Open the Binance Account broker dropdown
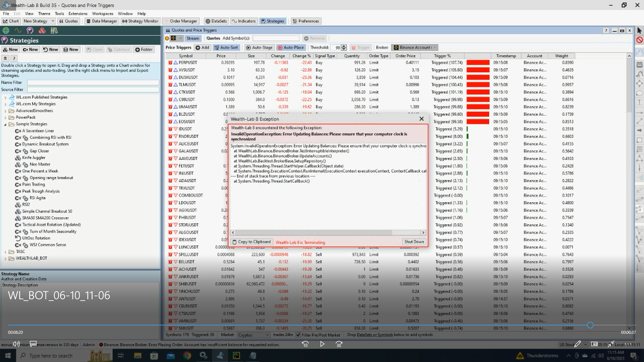The height and width of the screenshot is (362, 644). click(x=415, y=47)
